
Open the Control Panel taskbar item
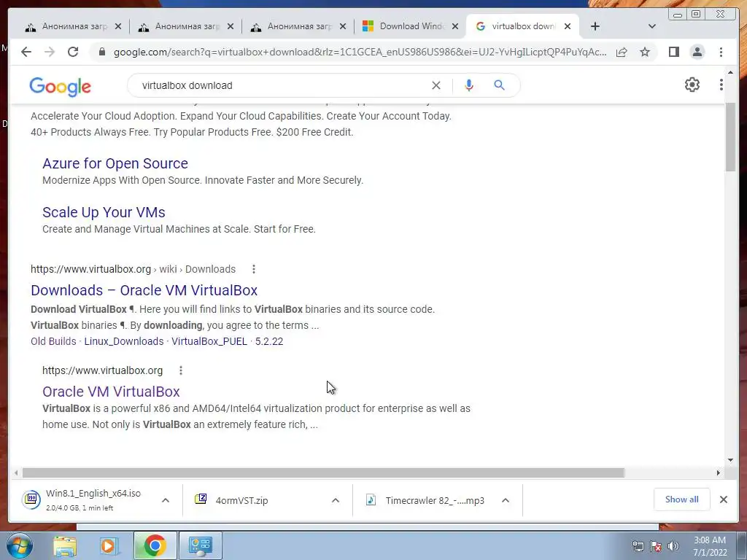[200, 545]
